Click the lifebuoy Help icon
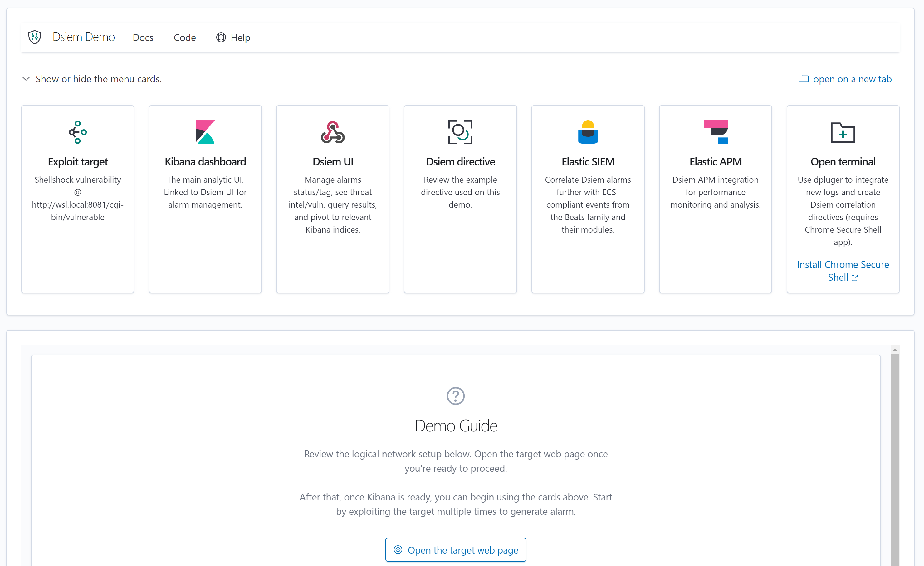Image resolution: width=924 pixels, height=566 pixels. pyautogui.click(x=221, y=37)
